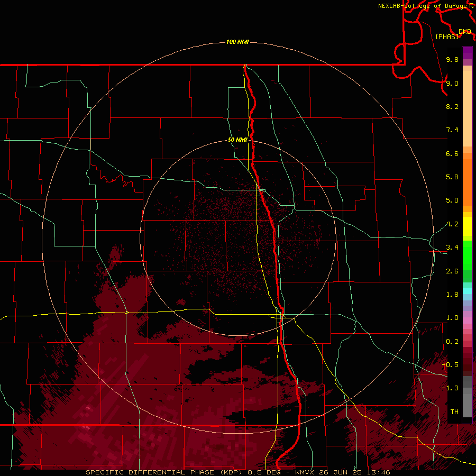Select the 1.8 scale value

click(x=452, y=295)
